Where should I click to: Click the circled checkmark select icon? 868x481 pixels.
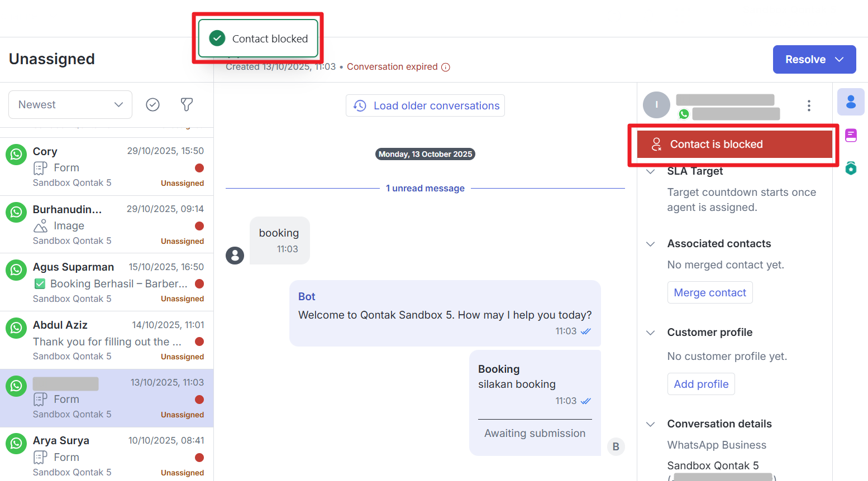(x=152, y=104)
